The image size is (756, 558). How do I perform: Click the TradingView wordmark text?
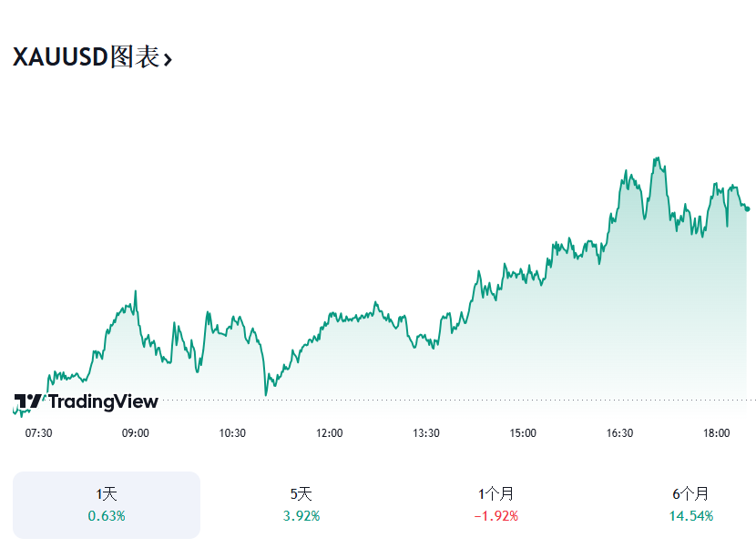(x=103, y=401)
